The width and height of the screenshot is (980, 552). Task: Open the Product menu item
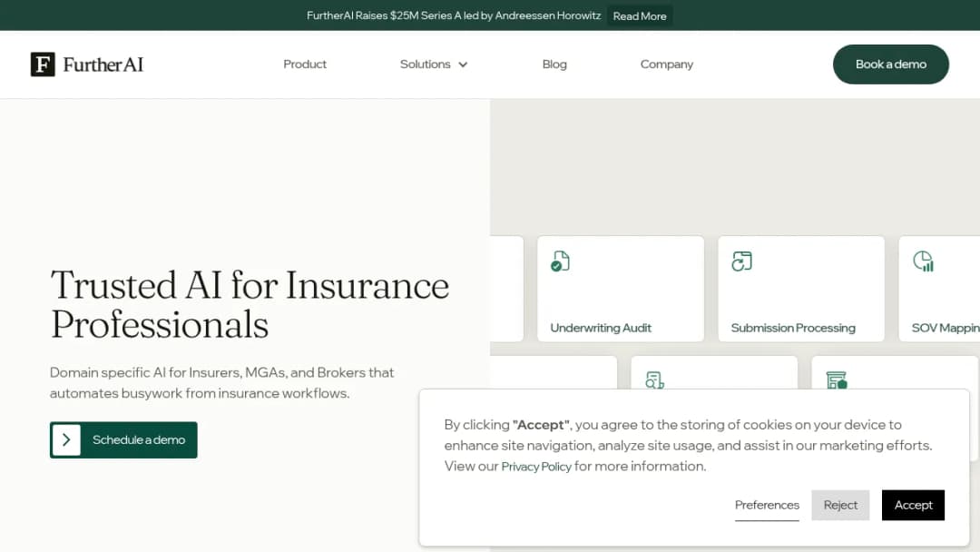[x=305, y=64]
